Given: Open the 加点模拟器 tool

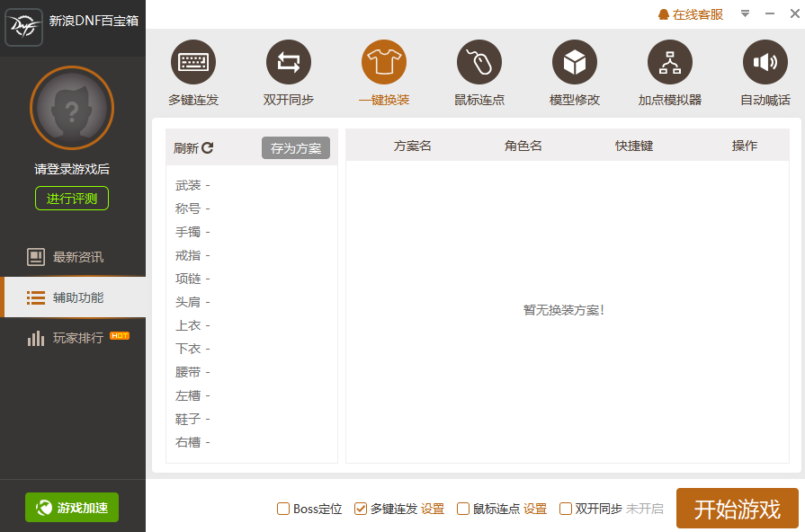Looking at the screenshot, I should pyautogui.click(x=670, y=62).
